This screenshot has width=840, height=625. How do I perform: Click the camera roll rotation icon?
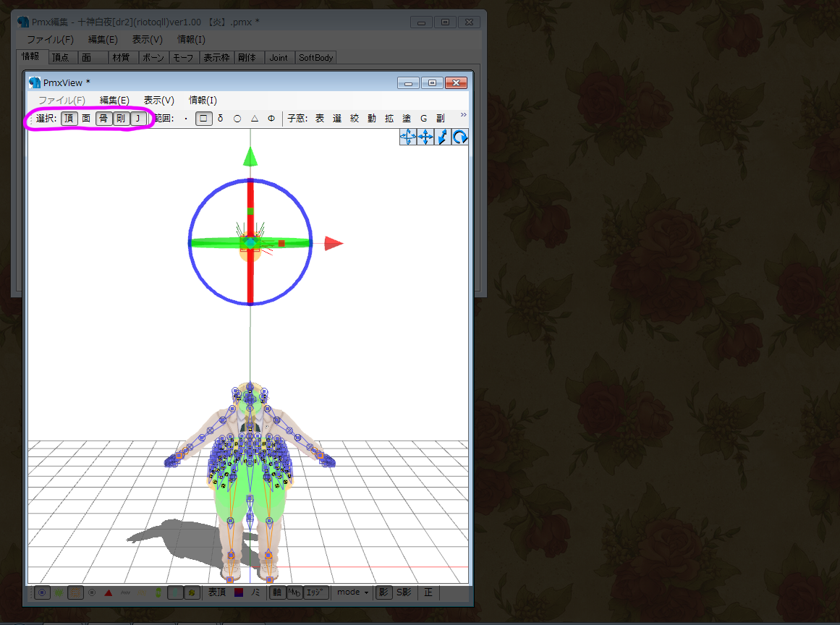click(460, 137)
